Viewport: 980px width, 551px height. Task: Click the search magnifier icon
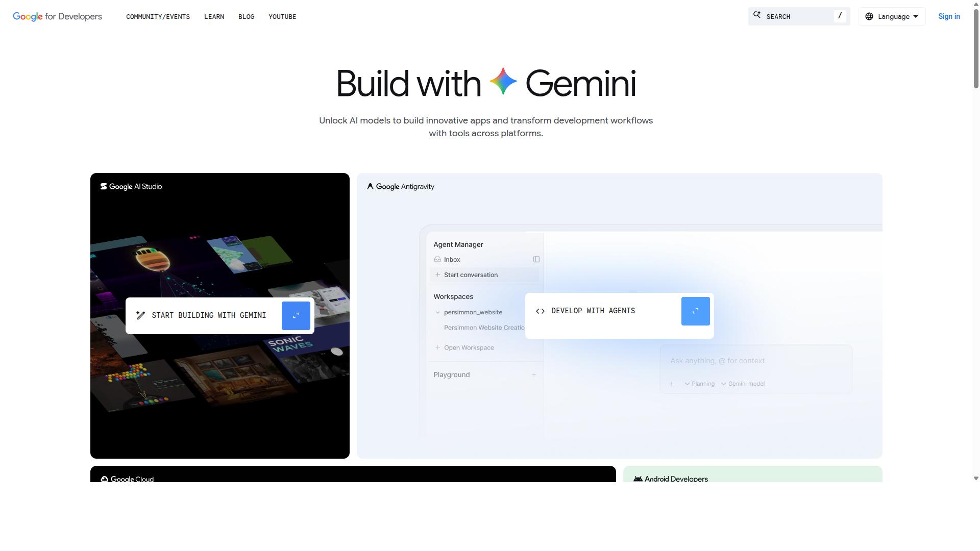pos(757,16)
